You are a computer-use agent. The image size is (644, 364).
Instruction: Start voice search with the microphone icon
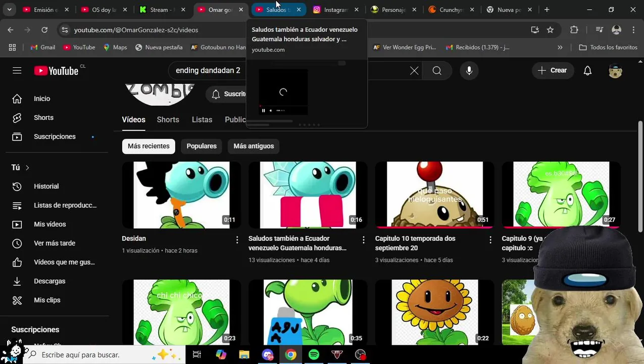tap(469, 71)
